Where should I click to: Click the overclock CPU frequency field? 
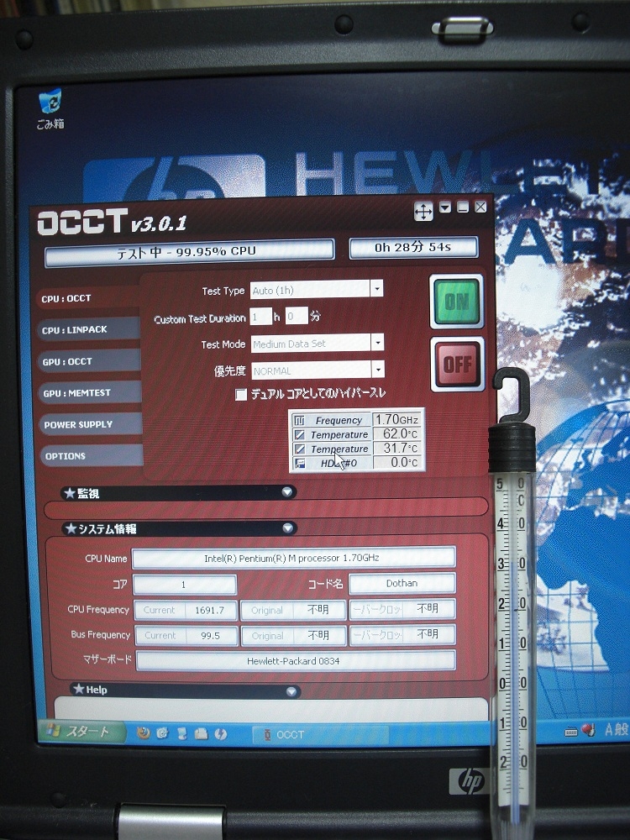403,609
